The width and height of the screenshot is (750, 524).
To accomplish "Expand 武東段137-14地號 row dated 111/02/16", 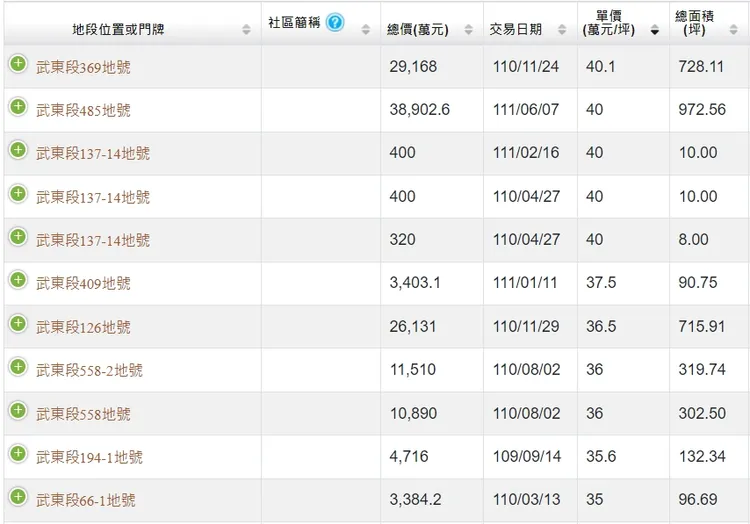I will (x=18, y=150).
